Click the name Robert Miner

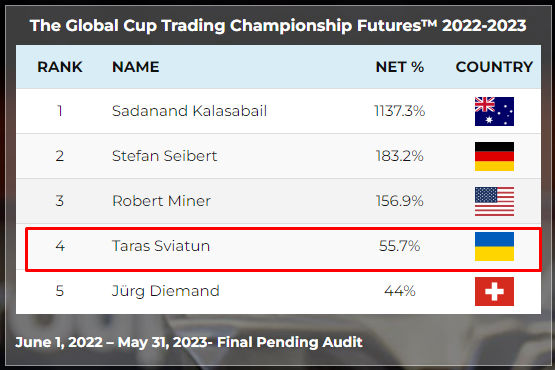pyautogui.click(x=161, y=201)
